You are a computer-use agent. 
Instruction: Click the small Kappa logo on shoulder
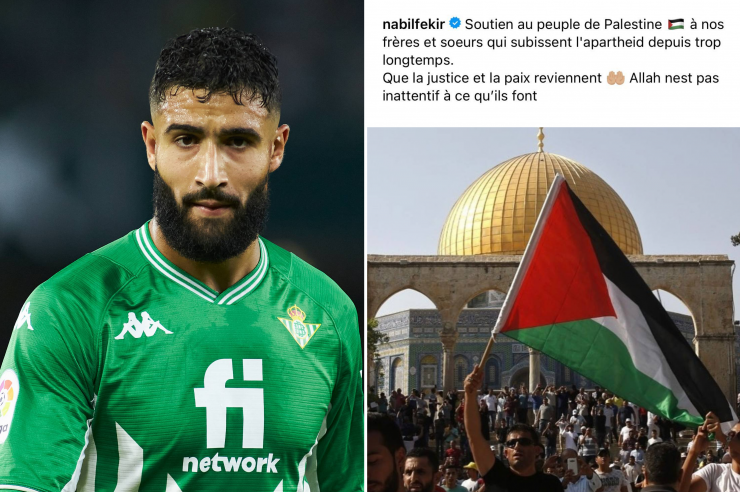pyautogui.click(x=24, y=317)
